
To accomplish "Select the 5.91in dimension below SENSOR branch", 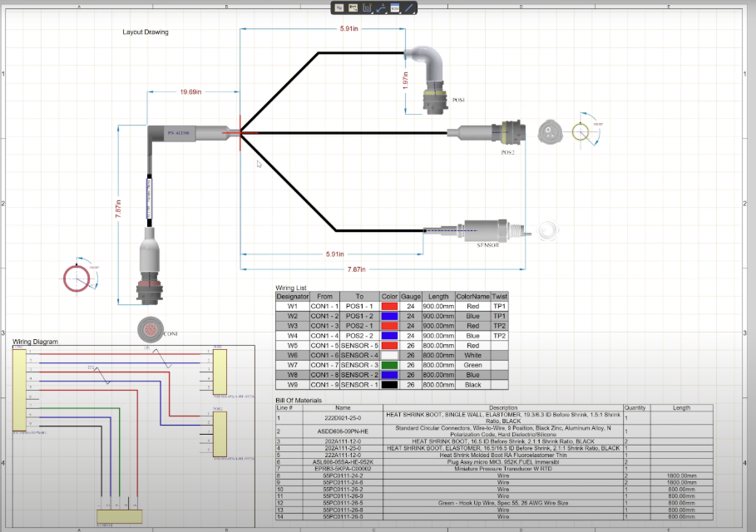I will tap(334, 254).
